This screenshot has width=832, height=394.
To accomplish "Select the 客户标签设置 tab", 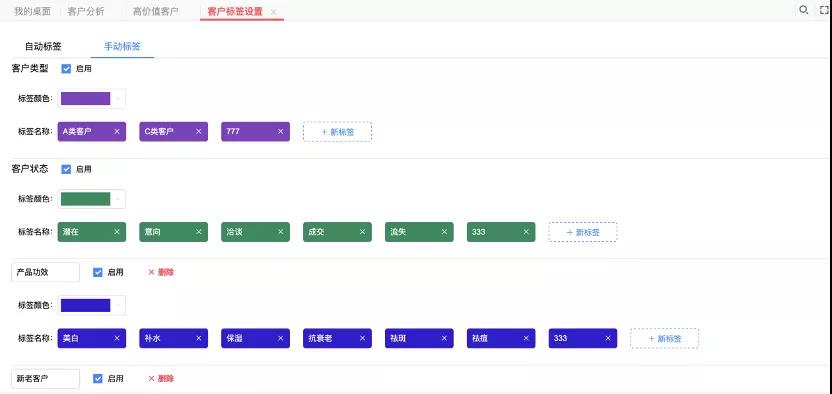I will 235,11.
